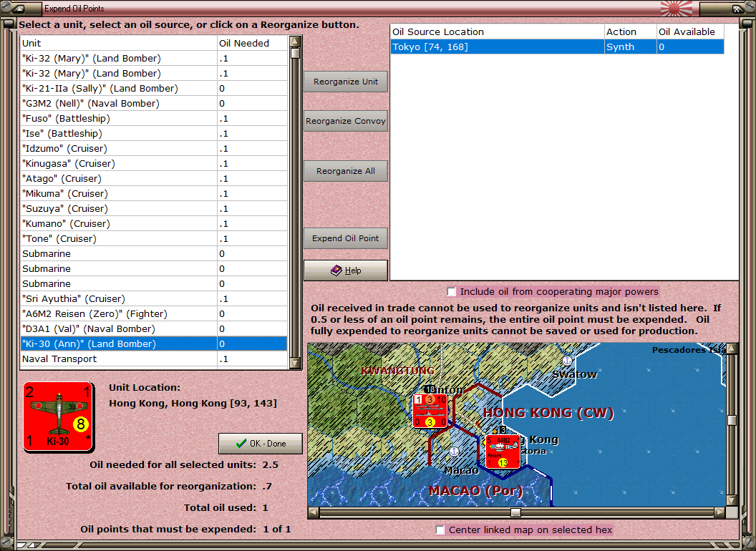Click the Expend Oil Point button
The width and height of the screenshot is (756, 551).
[x=346, y=238]
